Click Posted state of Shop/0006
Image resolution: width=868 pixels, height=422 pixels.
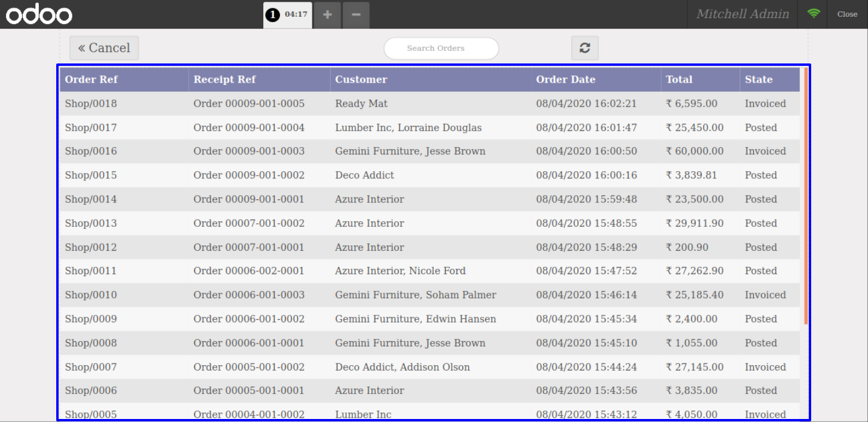[x=761, y=391]
